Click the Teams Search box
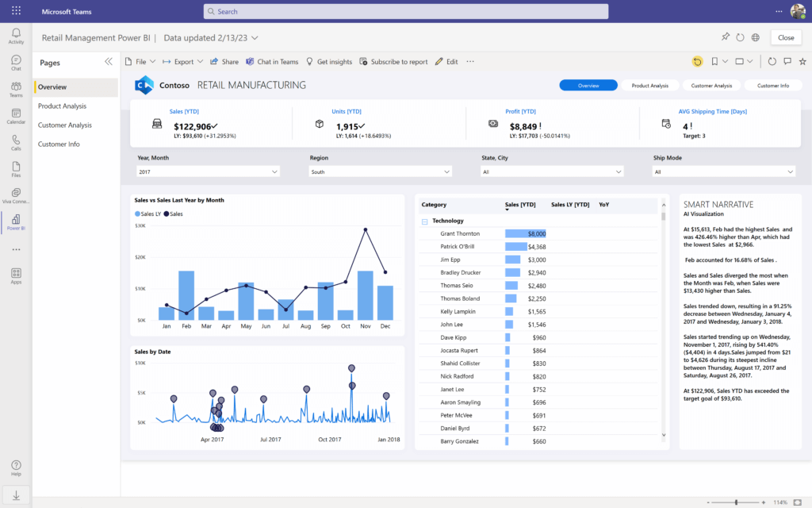 (406, 11)
